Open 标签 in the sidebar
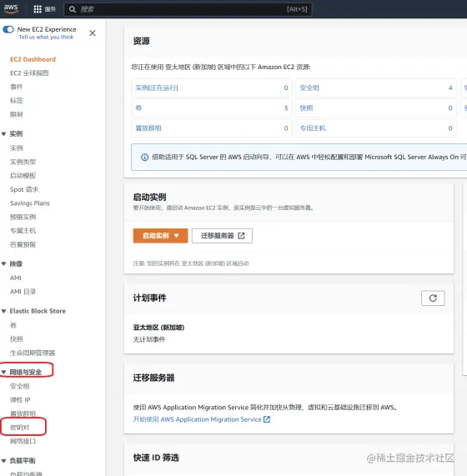This screenshot has width=467, height=476. (x=17, y=101)
